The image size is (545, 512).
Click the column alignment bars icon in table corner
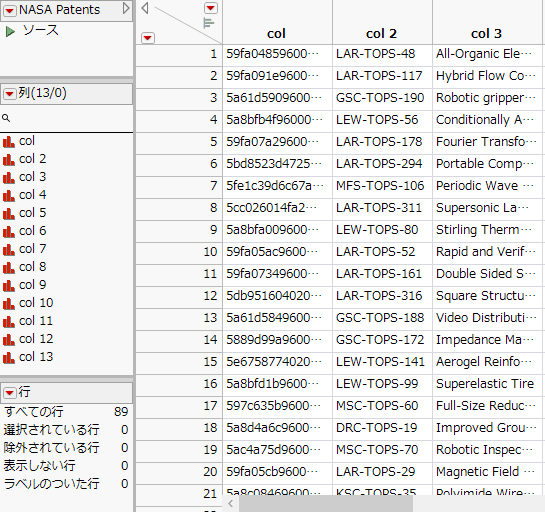(x=208, y=23)
